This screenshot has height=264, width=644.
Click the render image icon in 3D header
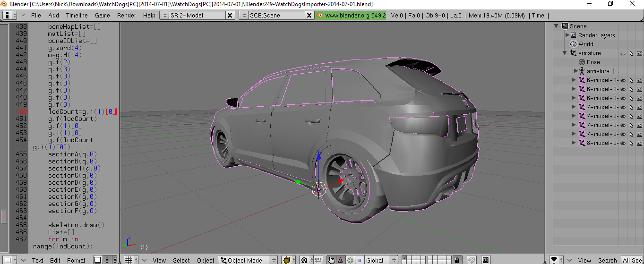(486, 260)
